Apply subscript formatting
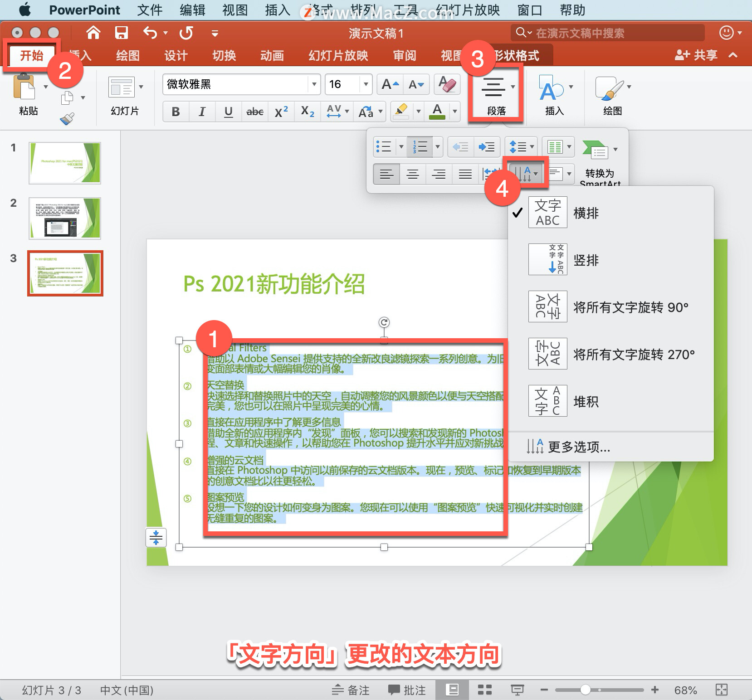 click(x=307, y=112)
